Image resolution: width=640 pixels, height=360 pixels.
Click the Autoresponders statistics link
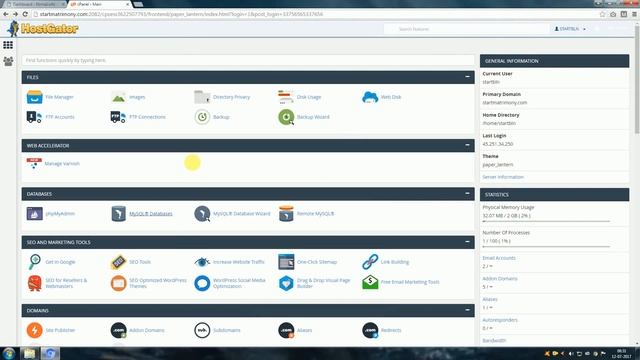[500, 320]
